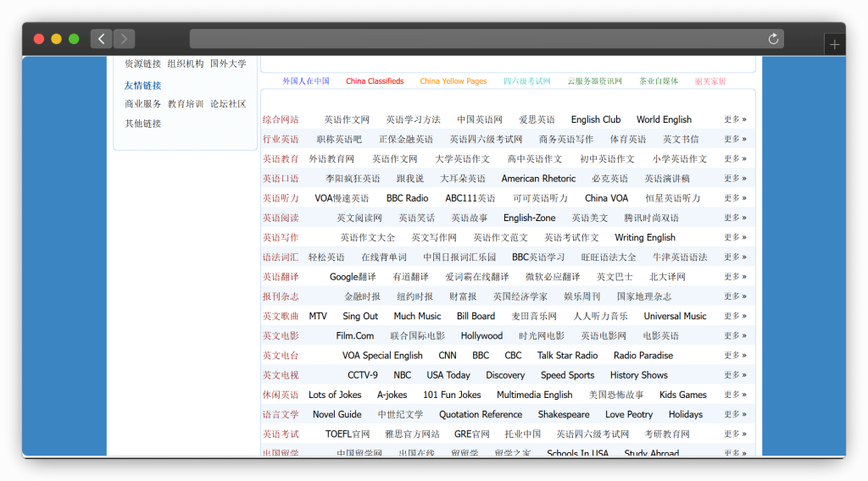
Task: Open the China Classifieds link
Action: click(375, 81)
